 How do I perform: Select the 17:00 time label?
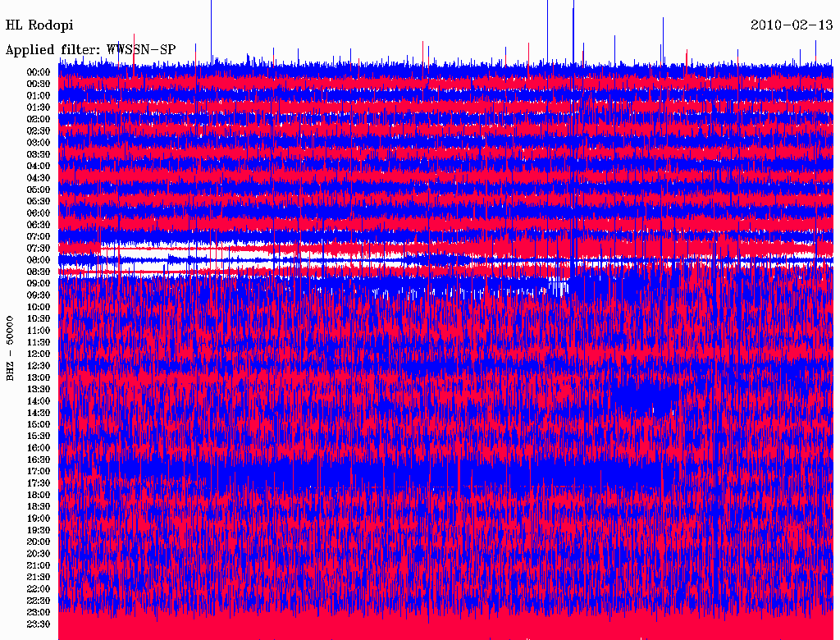(39, 472)
